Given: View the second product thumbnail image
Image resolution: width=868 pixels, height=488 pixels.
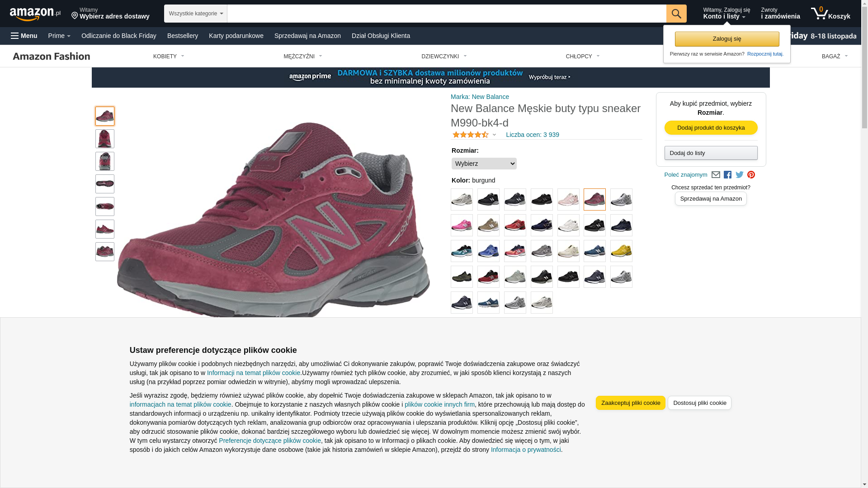Looking at the screenshot, I should [105, 139].
